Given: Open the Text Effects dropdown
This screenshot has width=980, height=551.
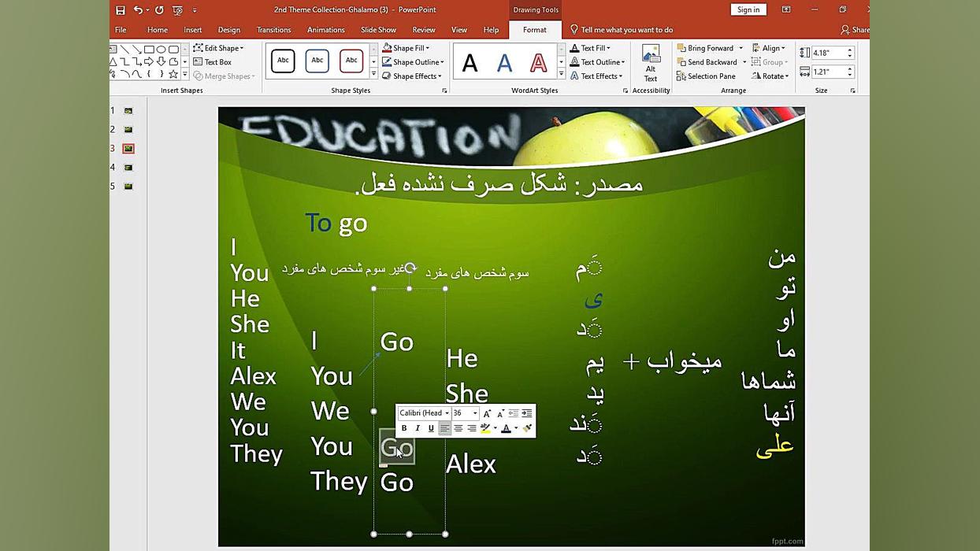Looking at the screenshot, I should [596, 76].
